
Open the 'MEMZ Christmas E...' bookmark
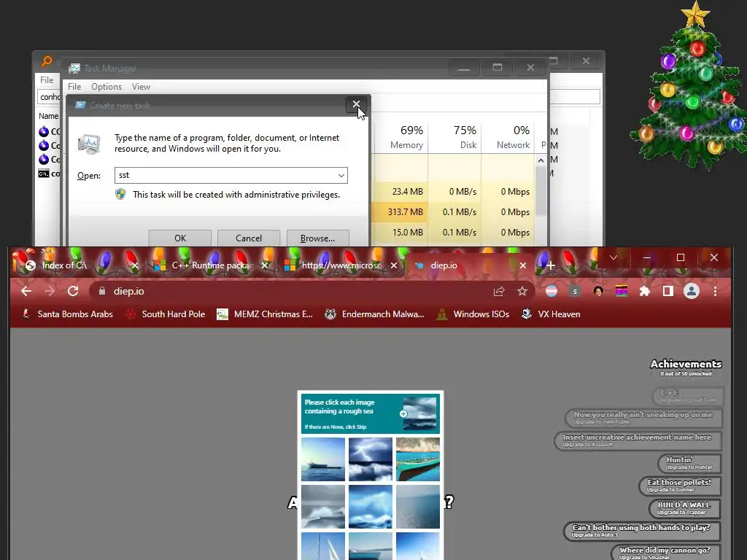[x=265, y=314]
